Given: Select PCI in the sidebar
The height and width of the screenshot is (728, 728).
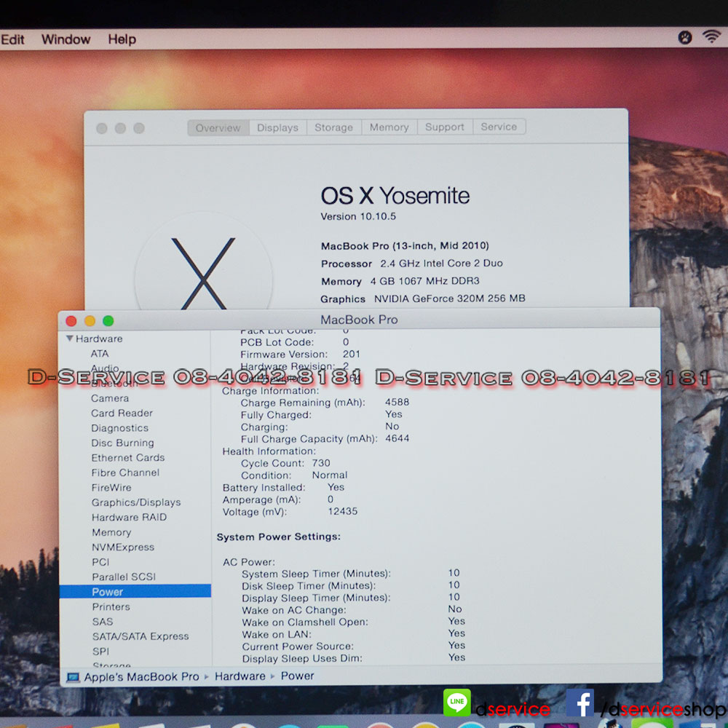Looking at the screenshot, I should [100, 562].
